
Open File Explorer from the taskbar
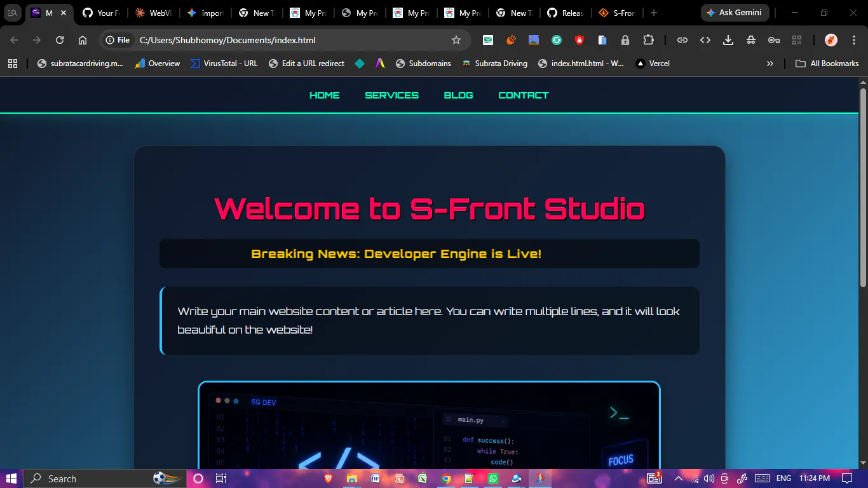coord(352,478)
